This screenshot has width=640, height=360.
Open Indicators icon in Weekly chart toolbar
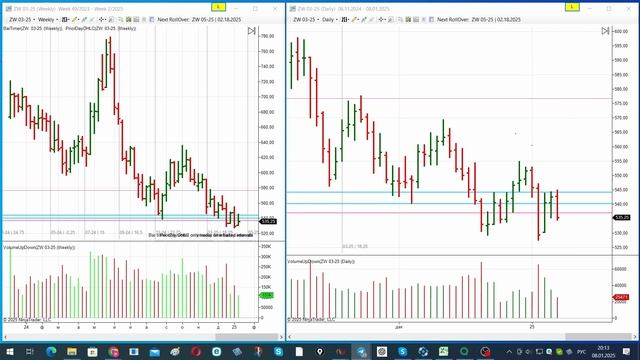click(x=136, y=19)
